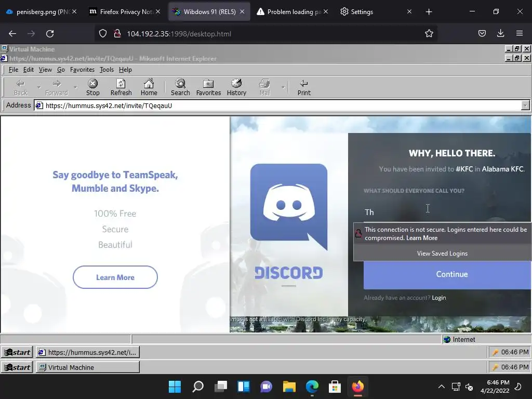Click the upper 06:46 PM tray clock

pyautogui.click(x=515, y=352)
